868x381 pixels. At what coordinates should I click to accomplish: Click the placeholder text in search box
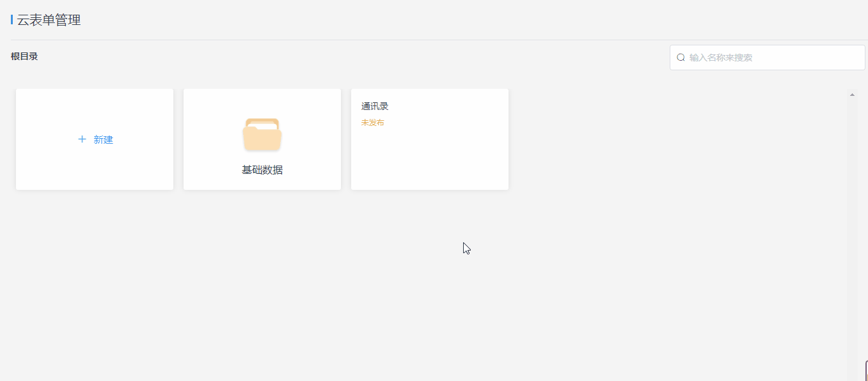click(721, 58)
